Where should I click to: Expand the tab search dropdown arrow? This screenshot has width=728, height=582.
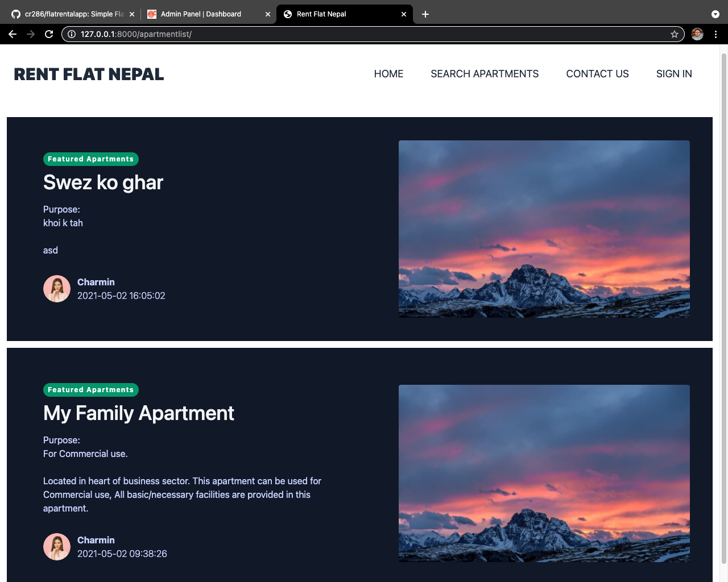[715, 14]
